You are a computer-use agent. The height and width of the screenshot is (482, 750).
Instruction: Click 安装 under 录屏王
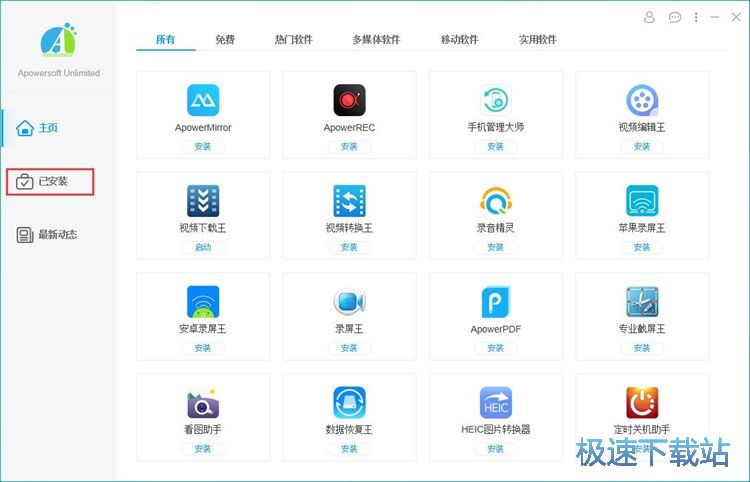click(349, 349)
